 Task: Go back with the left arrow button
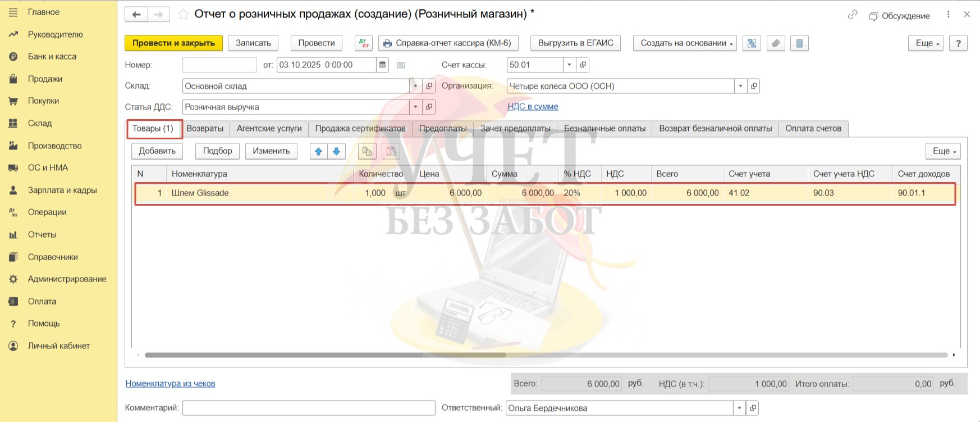click(x=136, y=15)
